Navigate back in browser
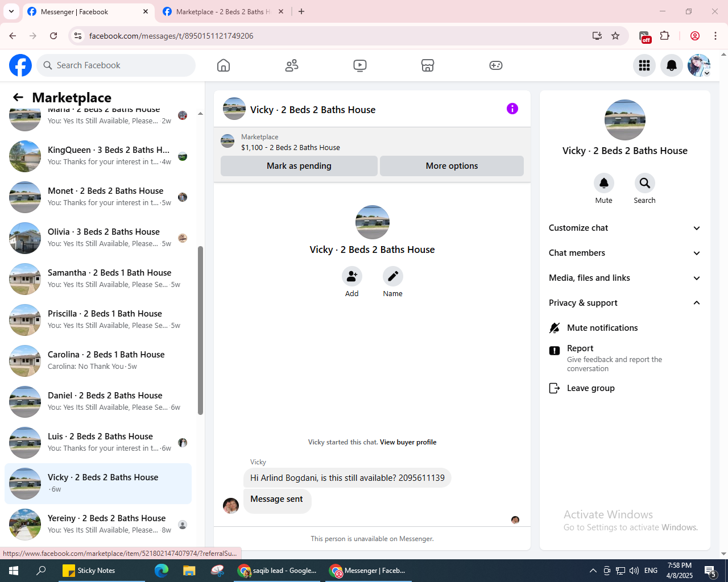The image size is (728, 582). click(x=13, y=36)
